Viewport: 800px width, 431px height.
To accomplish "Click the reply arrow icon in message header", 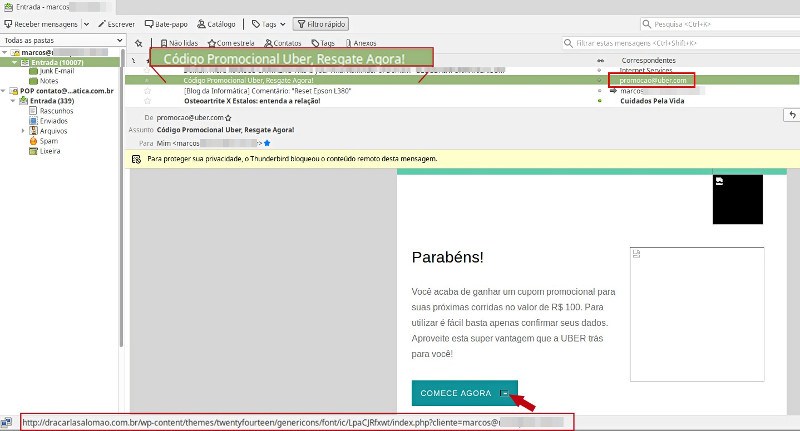I will click(791, 116).
